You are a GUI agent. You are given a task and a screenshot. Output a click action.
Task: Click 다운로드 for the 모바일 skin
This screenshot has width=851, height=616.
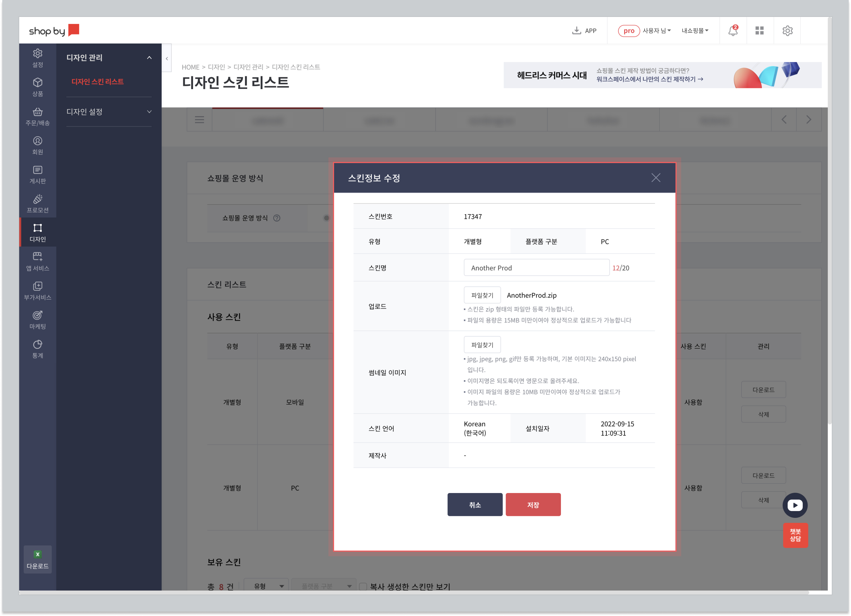763,390
